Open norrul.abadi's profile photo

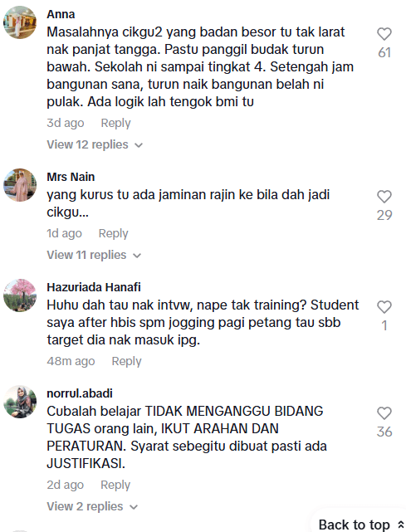coord(20,402)
